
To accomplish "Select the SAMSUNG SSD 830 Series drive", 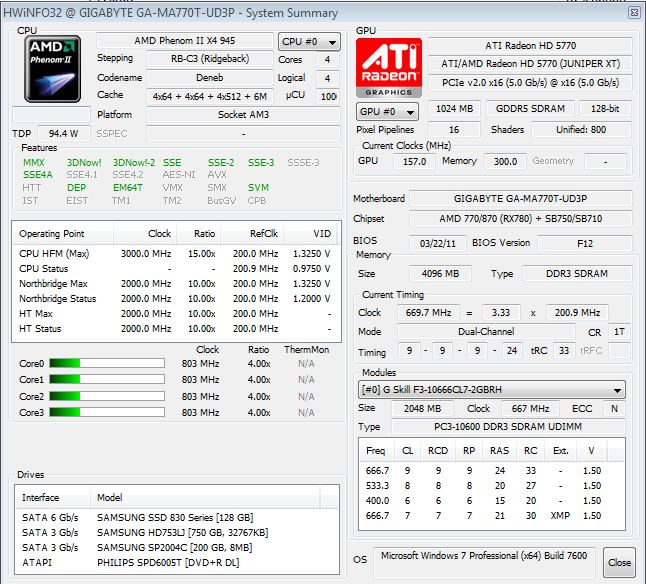I will (176, 517).
